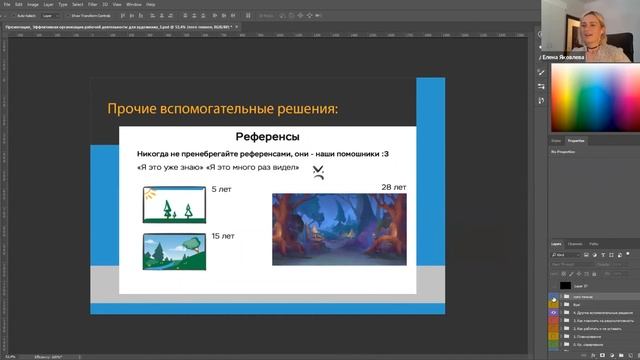The width and height of the screenshot is (640, 360).
Task: Filter layers by type layers icon
Action: 603,255
